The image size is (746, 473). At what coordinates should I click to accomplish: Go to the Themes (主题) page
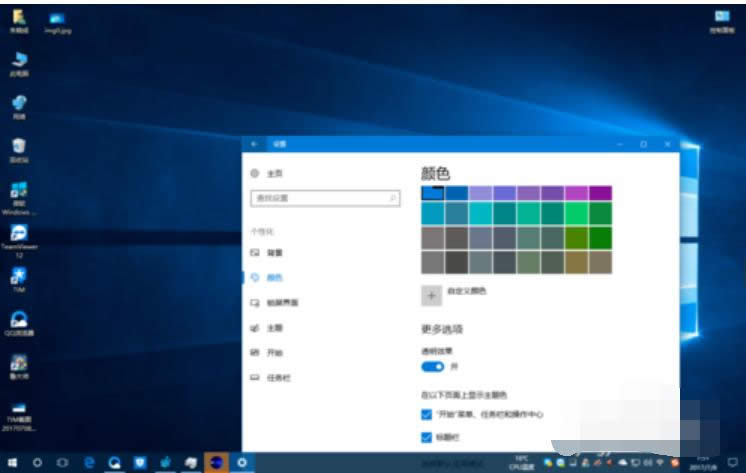click(274, 327)
